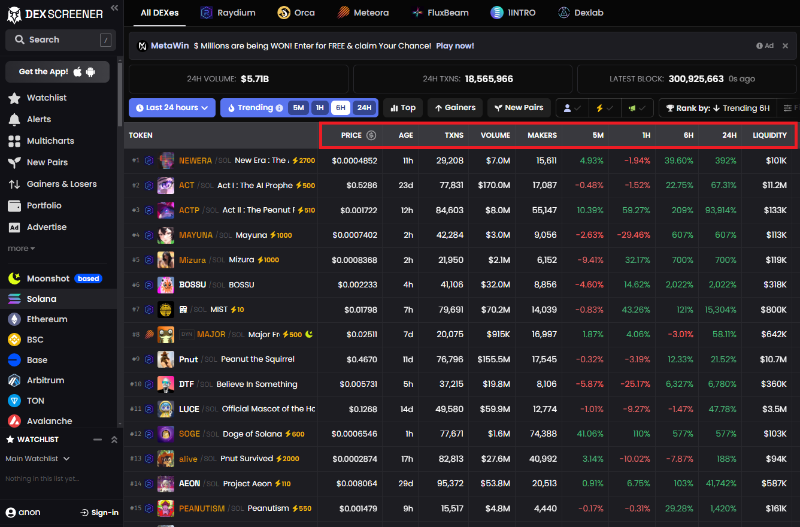Click the anon user profile
Screen dimensions: 800x527
pyautogui.click(x=23, y=513)
